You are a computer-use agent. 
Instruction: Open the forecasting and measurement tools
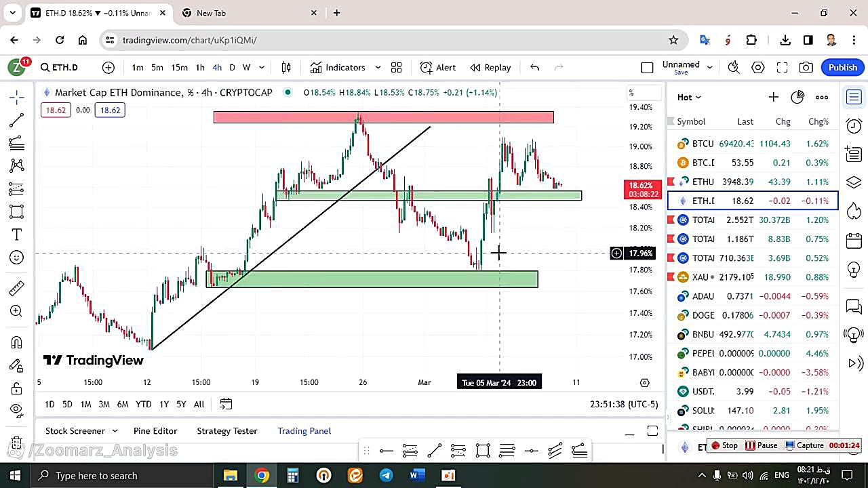pos(17,188)
